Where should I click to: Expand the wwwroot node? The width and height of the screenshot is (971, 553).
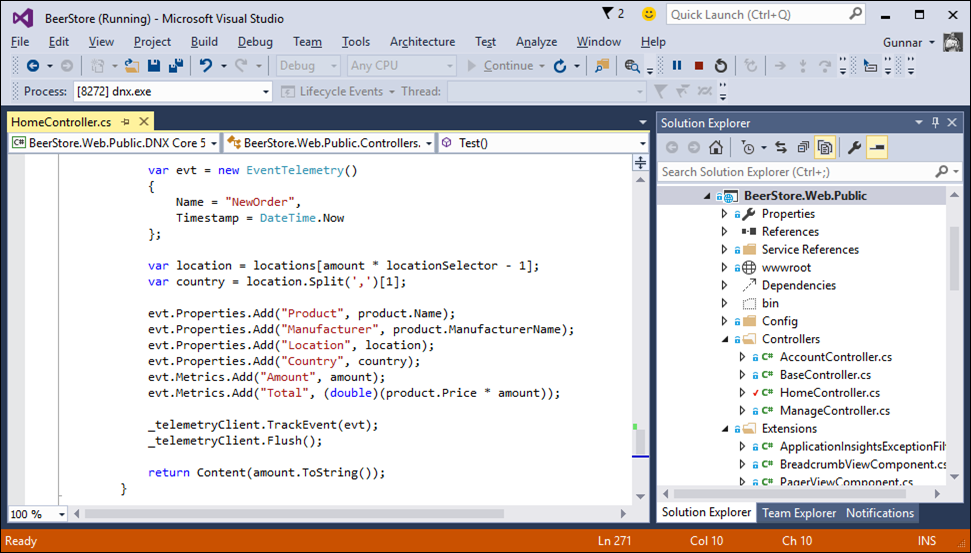tap(725, 268)
